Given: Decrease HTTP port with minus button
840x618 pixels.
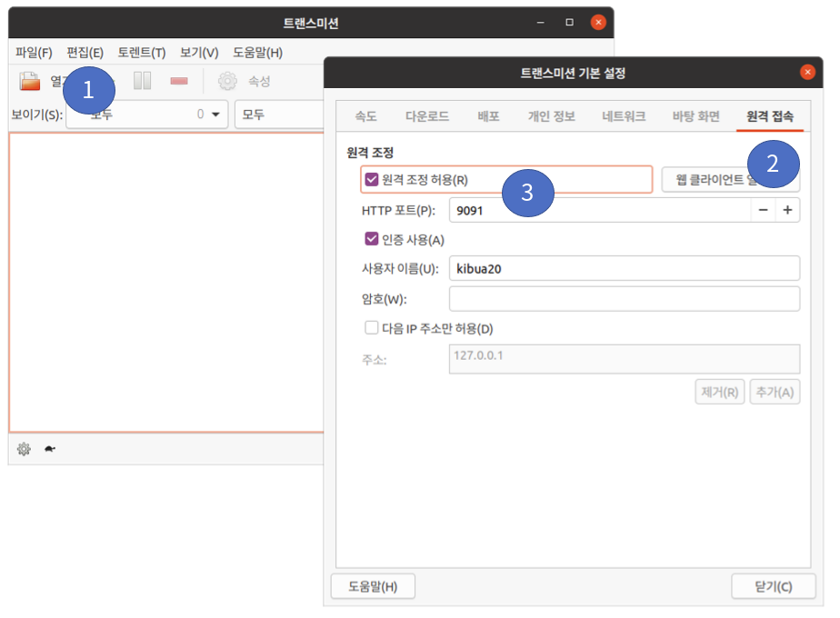Looking at the screenshot, I should coord(764,210).
